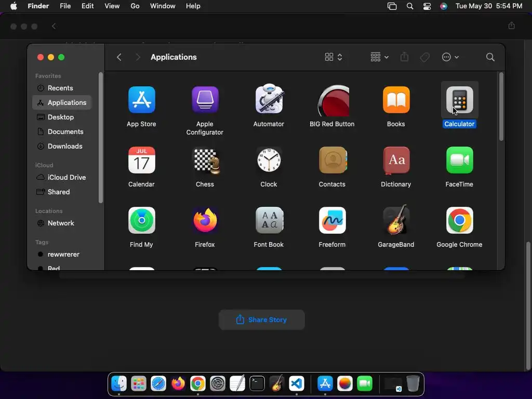Select Applications in the sidebar

[x=62, y=102]
